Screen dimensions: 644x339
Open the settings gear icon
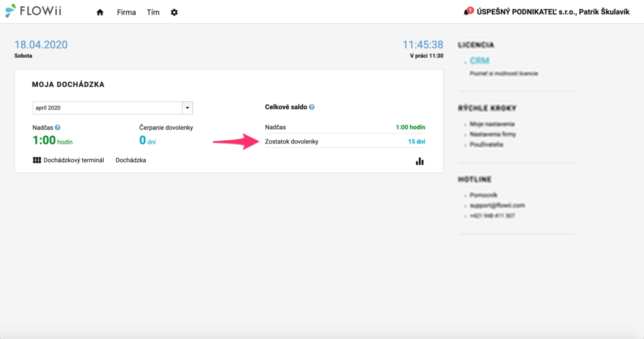[x=174, y=13]
